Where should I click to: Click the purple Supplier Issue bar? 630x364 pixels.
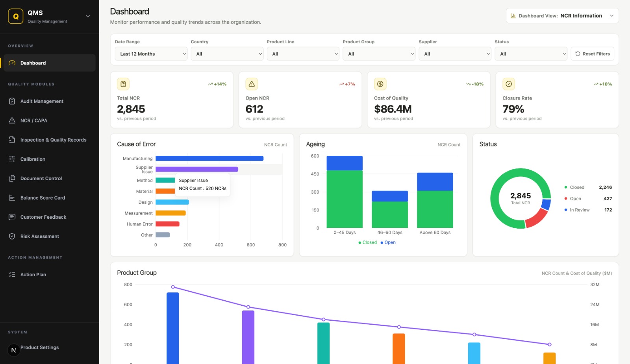click(197, 169)
